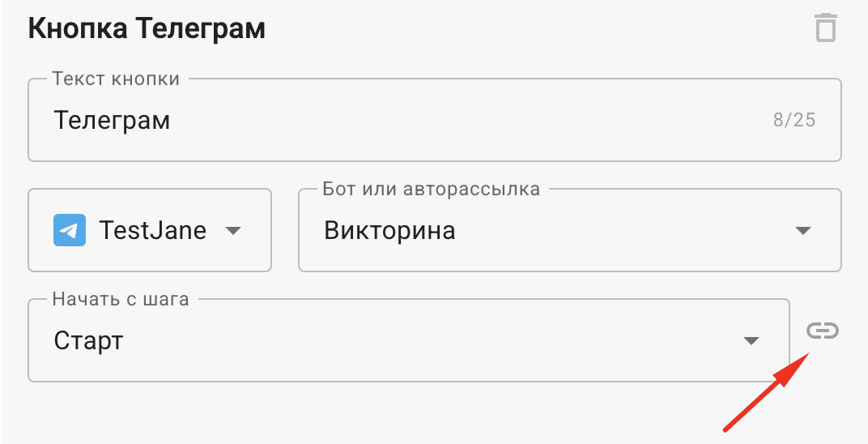Expand the TestJane account dropdown arrow
The image size is (868, 444).
pyautogui.click(x=233, y=231)
